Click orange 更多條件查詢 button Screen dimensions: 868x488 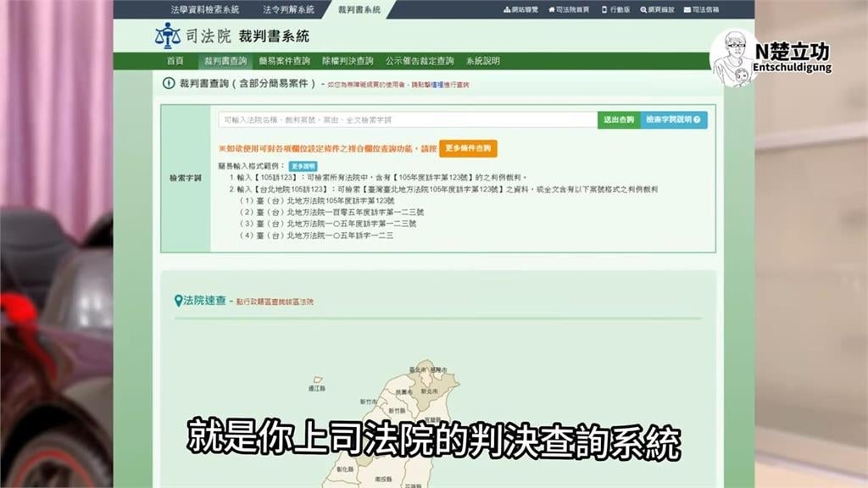coord(468,148)
